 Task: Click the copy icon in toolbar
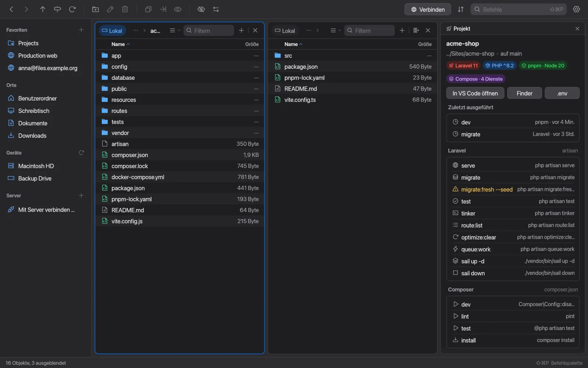point(148,9)
